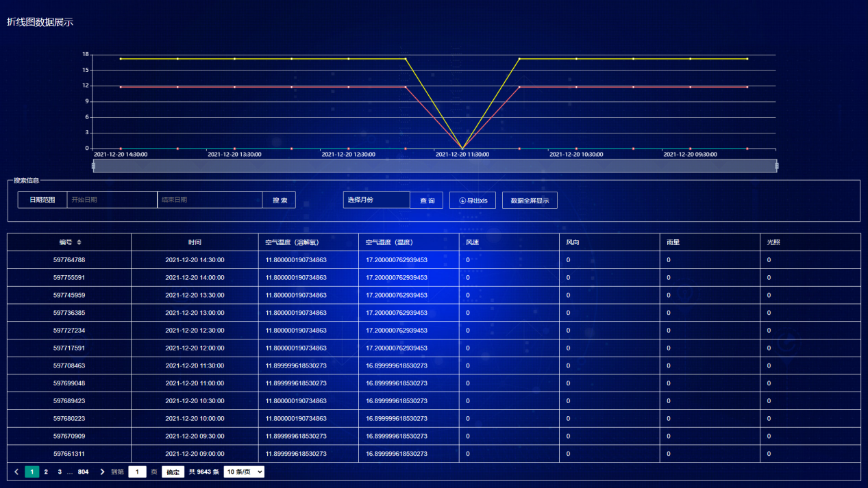
Task: Click the yellow line point at 2021-12-20 14:30:00
Action: tap(121, 59)
